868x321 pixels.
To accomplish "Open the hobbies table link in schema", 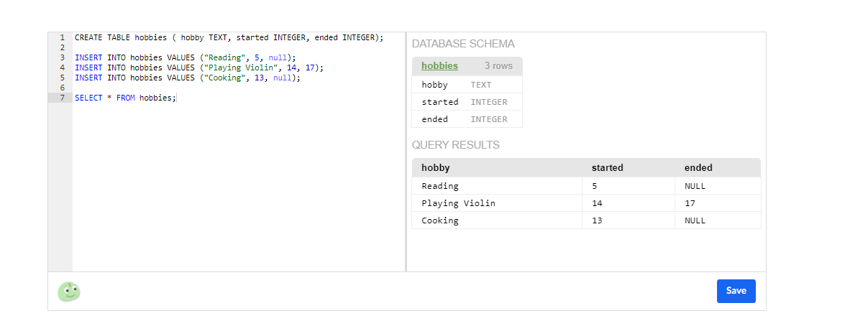I will (x=439, y=66).
